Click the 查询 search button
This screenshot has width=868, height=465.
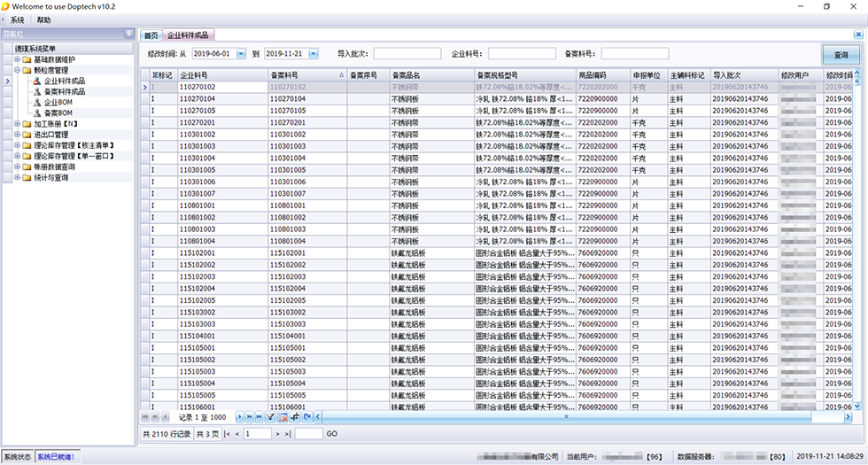840,55
